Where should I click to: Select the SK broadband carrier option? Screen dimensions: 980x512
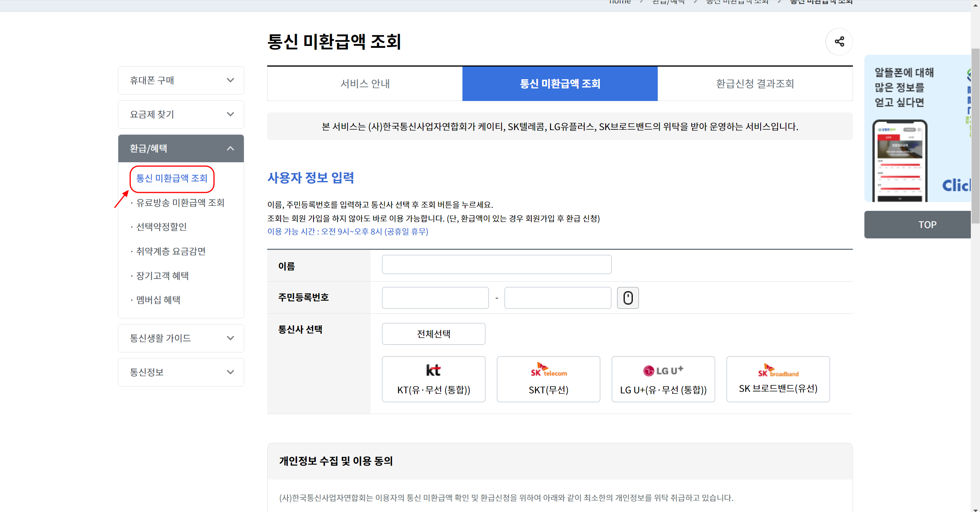pos(778,379)
